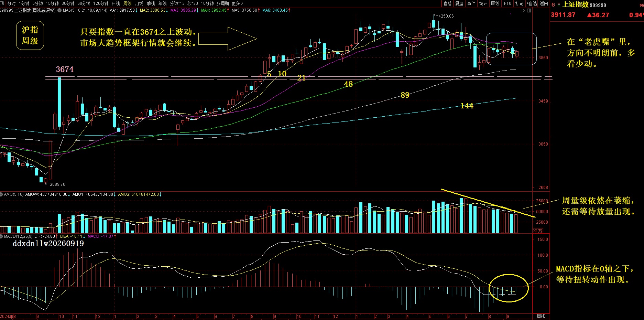
Task: Click the 周线 label on the time axis
Action: (541, 316)
